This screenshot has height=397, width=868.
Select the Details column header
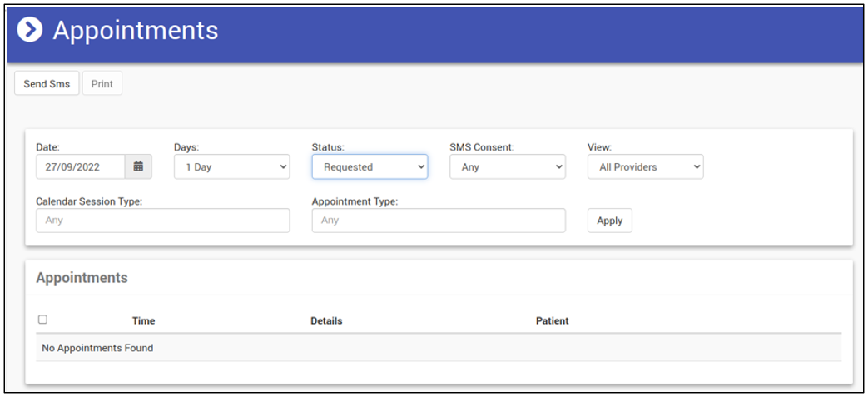[326, 320]
